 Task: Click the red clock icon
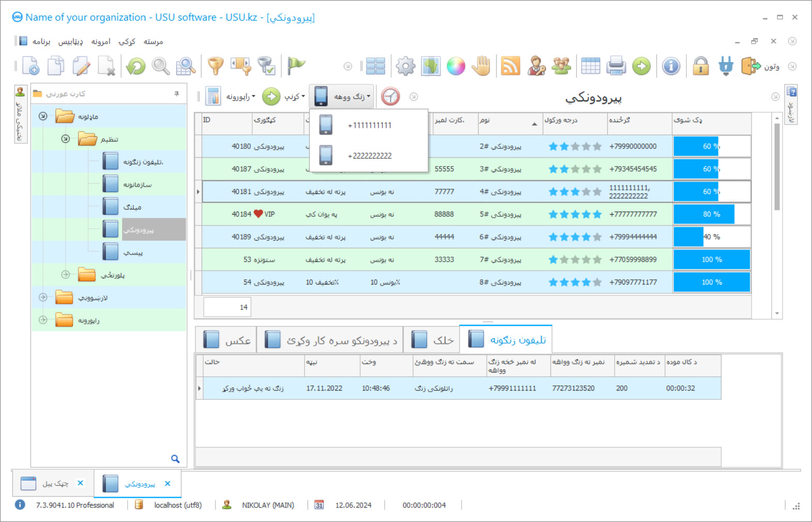[390, 97]
